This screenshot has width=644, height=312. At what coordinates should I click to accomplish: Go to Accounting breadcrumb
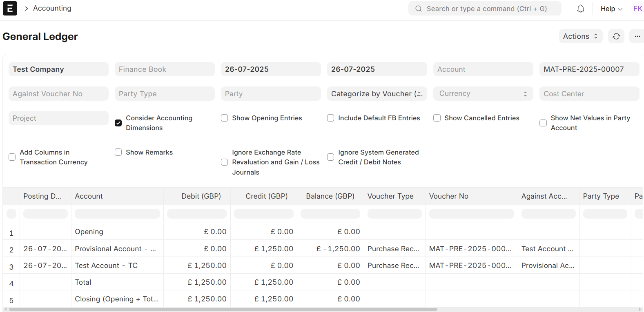click(52, 8)
